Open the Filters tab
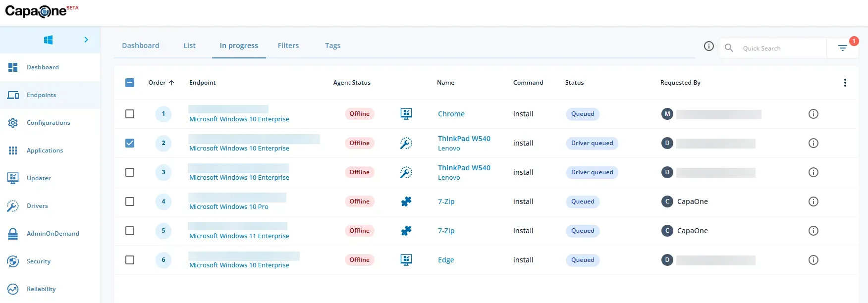 click(x=288, y=46)
